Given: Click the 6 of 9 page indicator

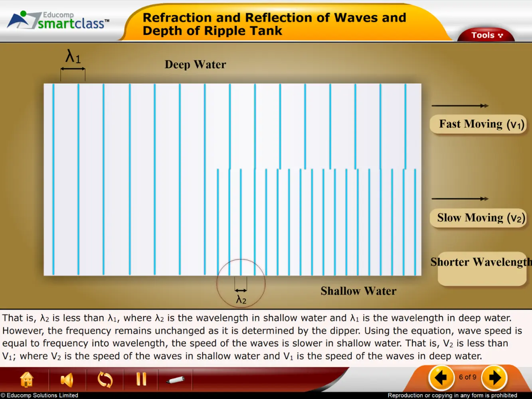Looking at the screenshot, I should click(467, 377).
